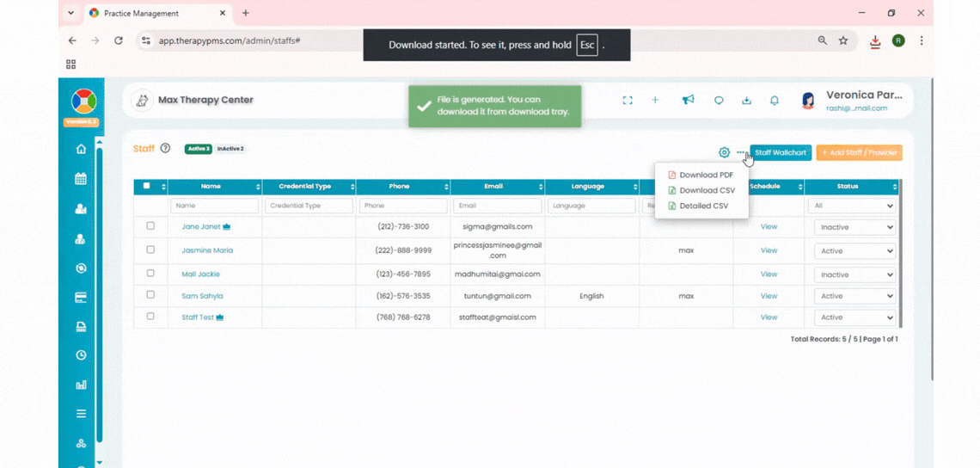Click the credit card billing sidebar icon
This screenshot has width=980, height=468.
coord(81,297)
